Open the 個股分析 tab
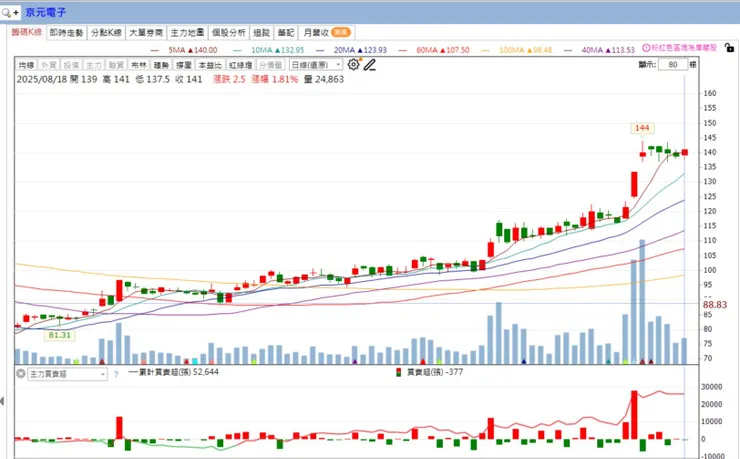 (228, 33)
